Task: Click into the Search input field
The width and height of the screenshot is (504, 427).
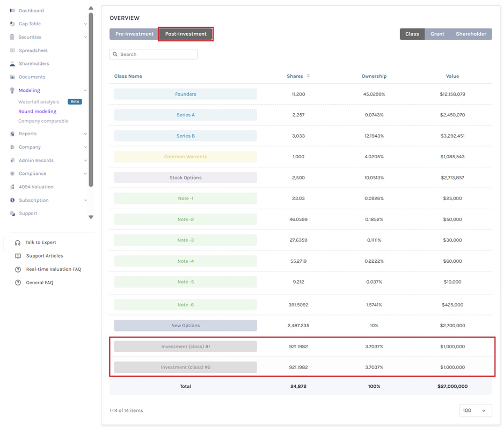Action: (154, 54)
